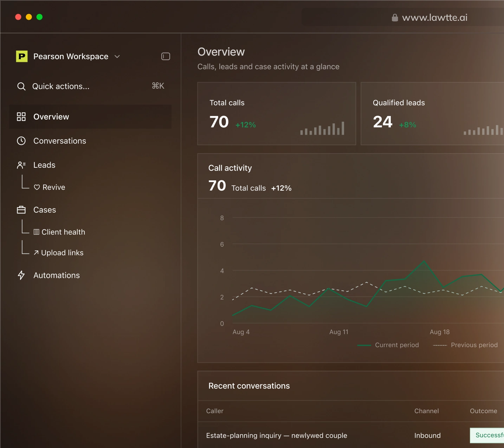
Task: Expand the Pearson Workspace dropdown chevron
Action: pyautogui.click(x=117, y=57)
